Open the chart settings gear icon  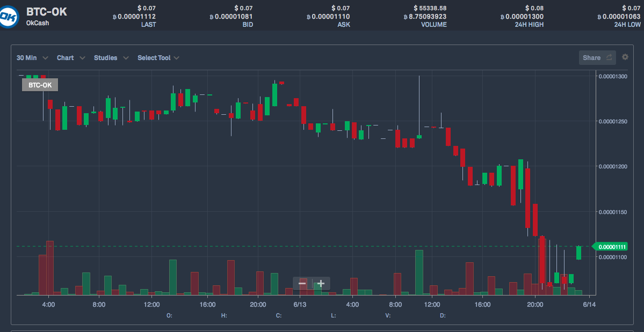tap(625, 57)
